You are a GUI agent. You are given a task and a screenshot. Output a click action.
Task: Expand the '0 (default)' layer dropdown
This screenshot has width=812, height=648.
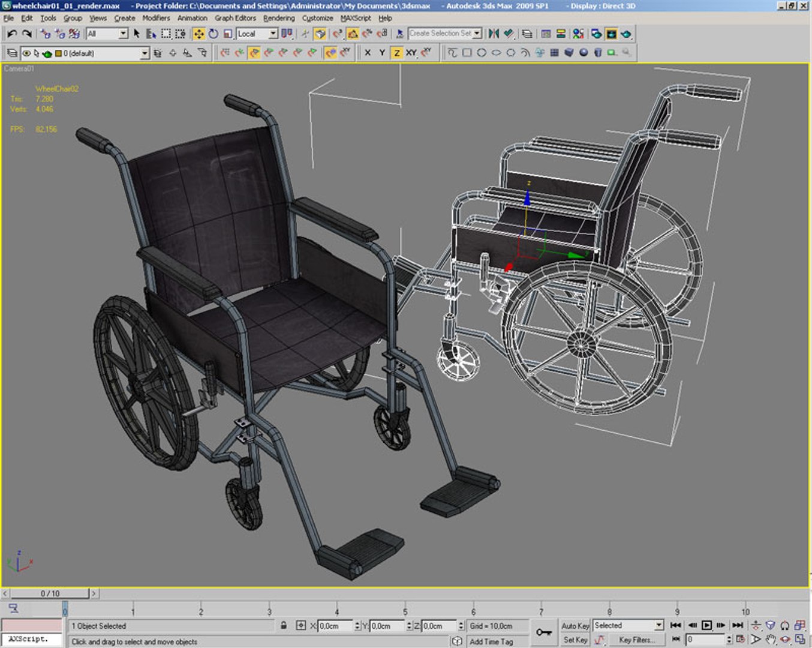click(x=145, y=53)
